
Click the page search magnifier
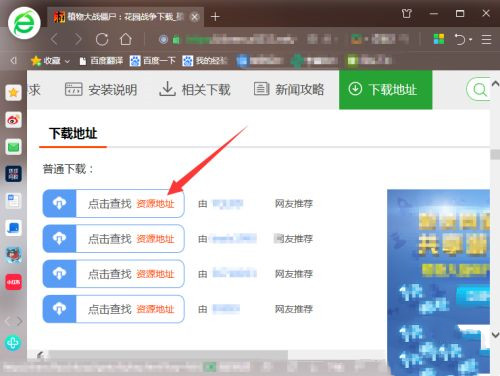(479, 89)
